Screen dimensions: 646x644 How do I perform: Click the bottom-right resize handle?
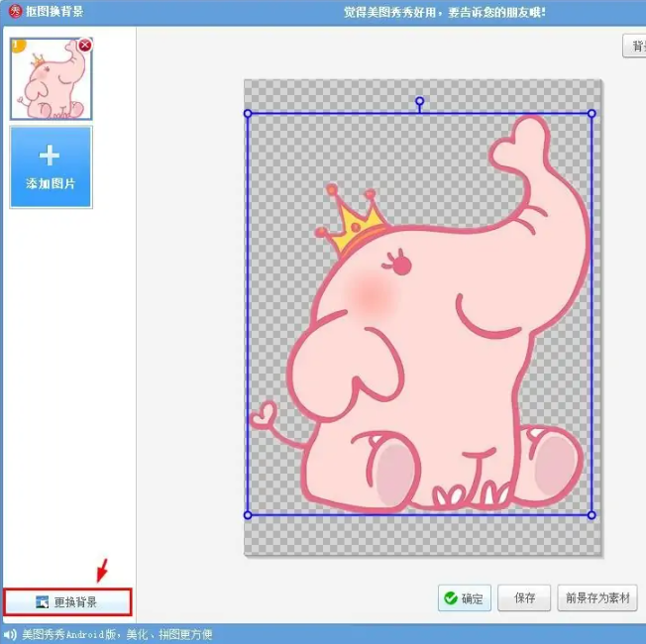tap(592, 515)
